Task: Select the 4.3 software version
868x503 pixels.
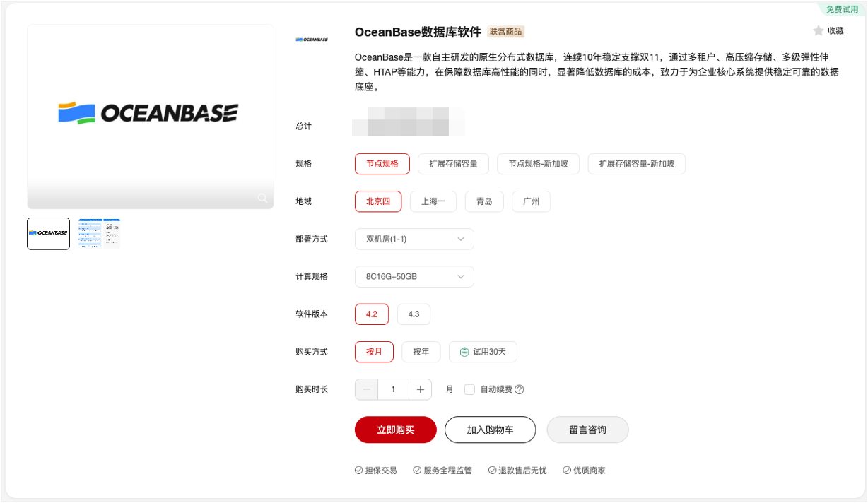Action: click(414, 314)
